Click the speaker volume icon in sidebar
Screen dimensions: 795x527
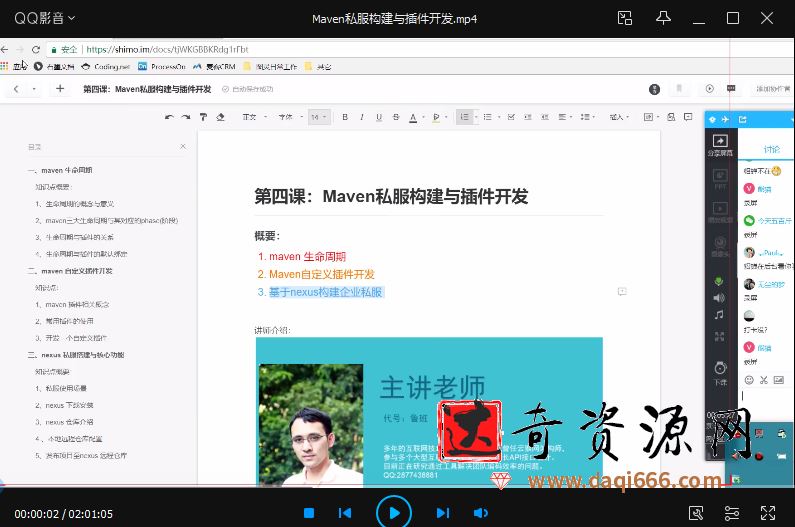pyautogui.click(x=719, y=298)
